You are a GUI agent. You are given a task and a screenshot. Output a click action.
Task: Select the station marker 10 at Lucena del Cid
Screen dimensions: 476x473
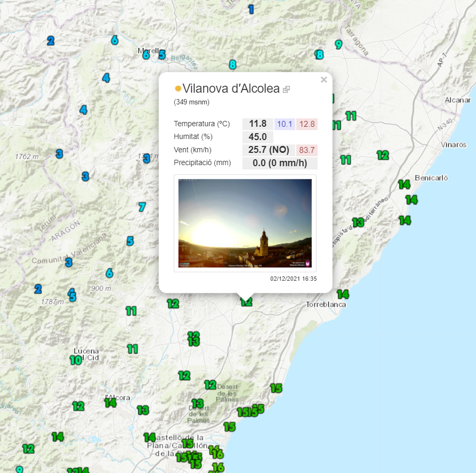point(76,360)
